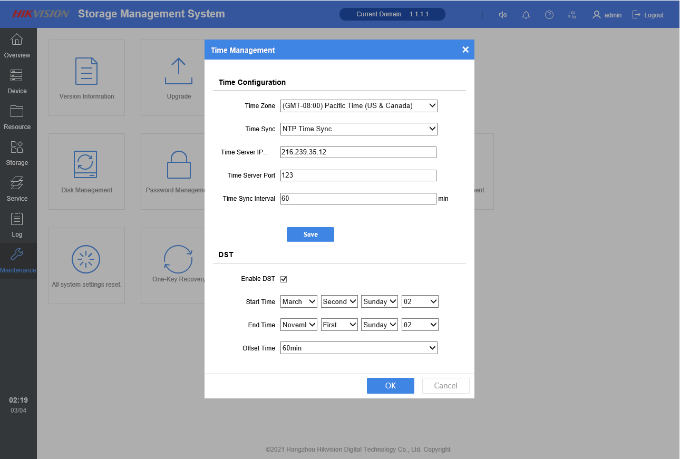Open the Service sidebar section
Screen dimensions: 680x459
(17, 188)
